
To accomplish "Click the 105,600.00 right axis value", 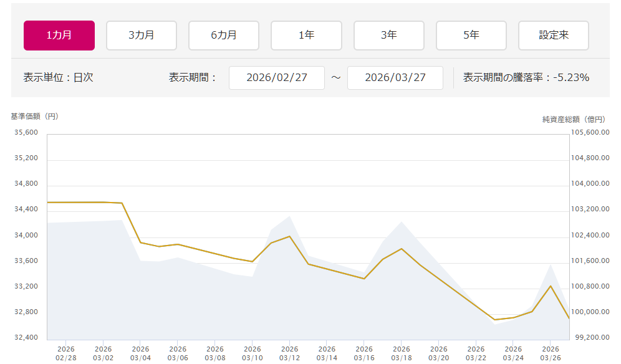I will 590,133.
